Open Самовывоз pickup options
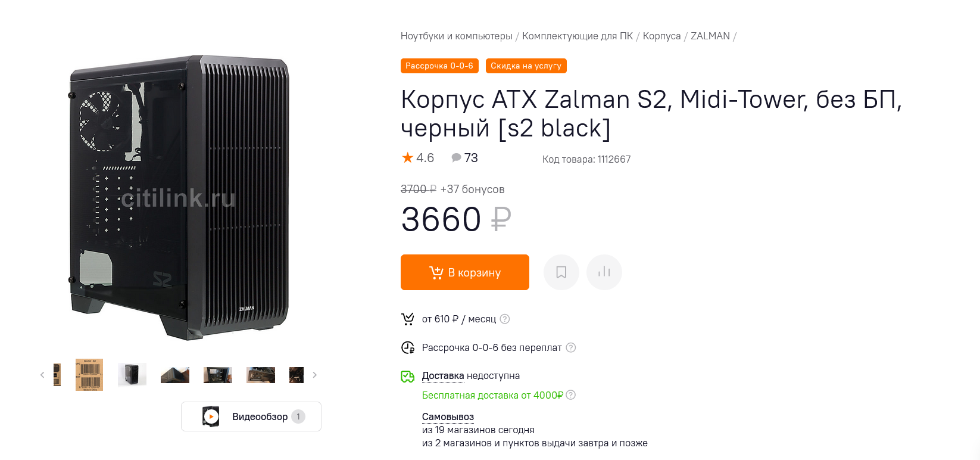 448,417
